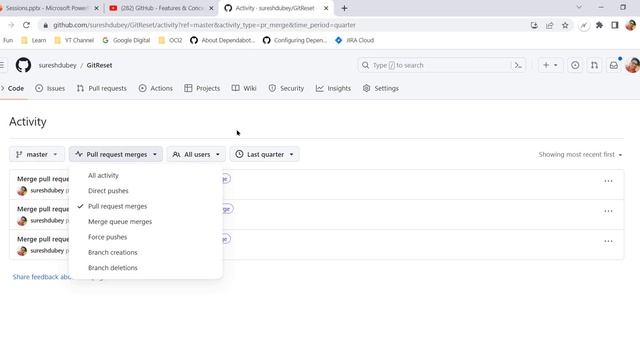Expand the master branch dropdown
The width and height of the screenshot is (640, 360).
(37, 154)
